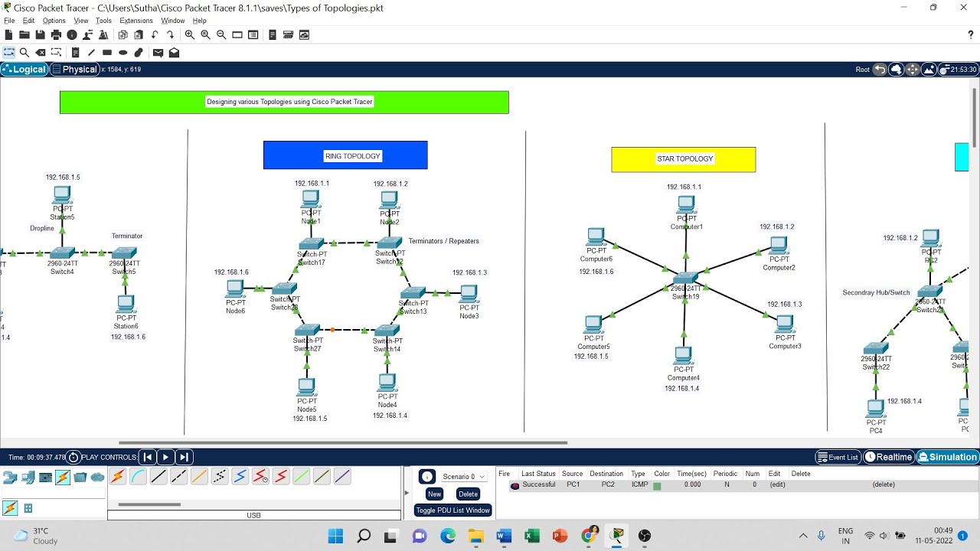Click the cable list horizontal scrollbar
This screenshot has width=980, height=551.
(x=149, y=504)
